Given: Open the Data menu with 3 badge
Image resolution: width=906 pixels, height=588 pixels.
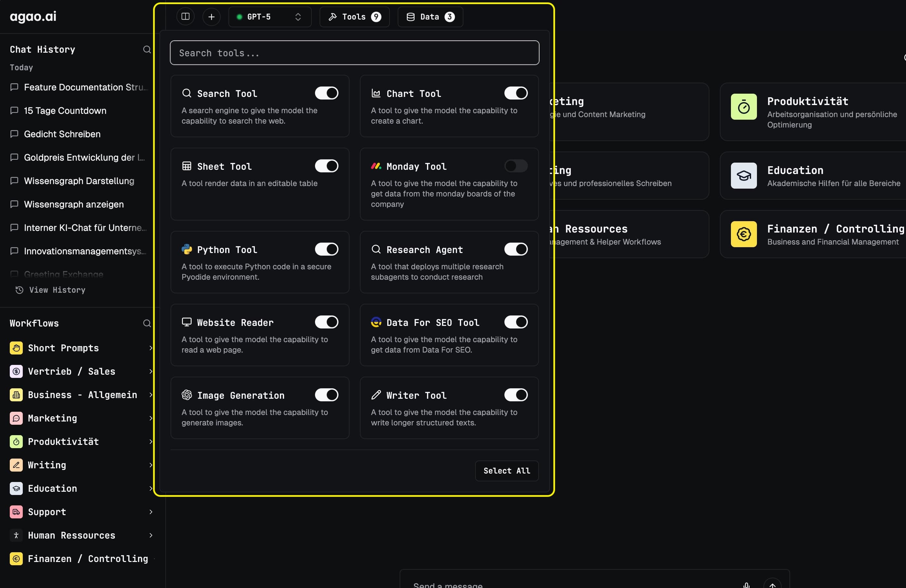Looking at the screenshot, I should [x=430, y=17].
